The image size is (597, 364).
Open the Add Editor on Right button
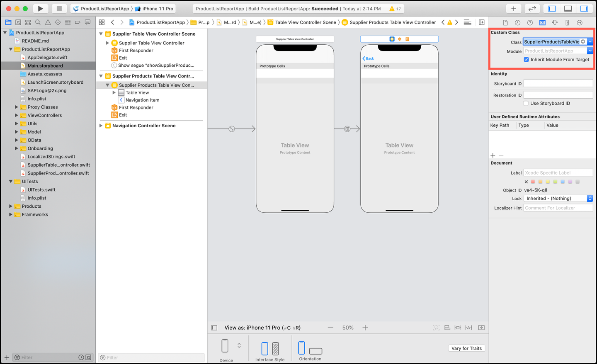[482, 22]
